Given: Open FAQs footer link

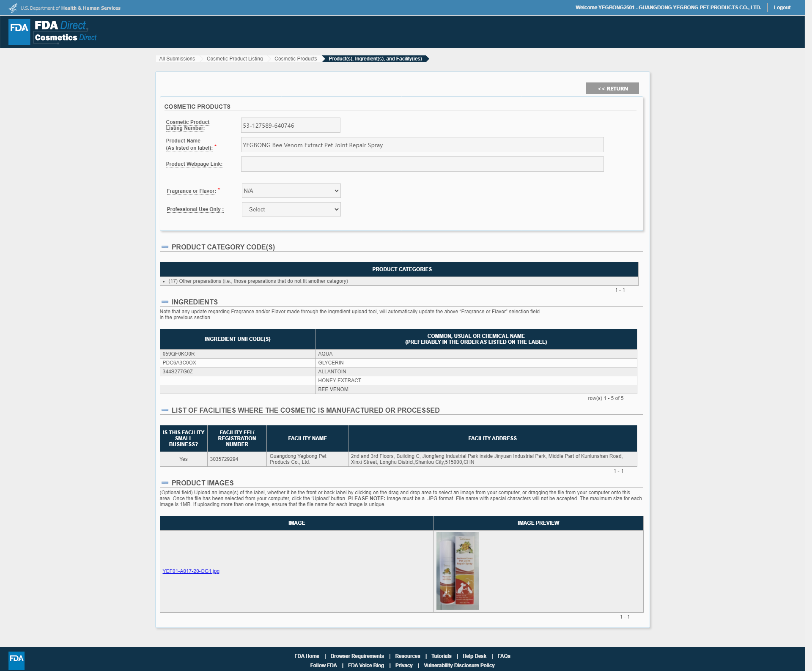Looking at the screenshot, I should (x=504, y=656).
